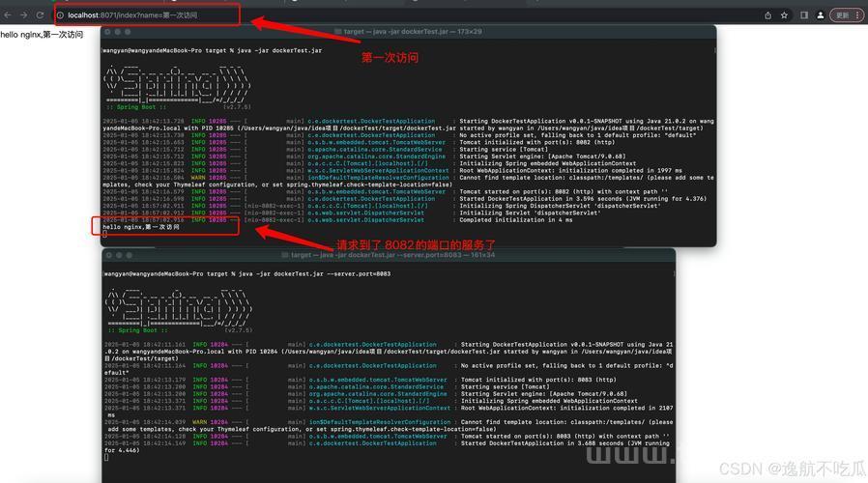Bookmark this page with the star
This screenshot has width=868, height=483.
pyautogui.click(x=785, y=15)
